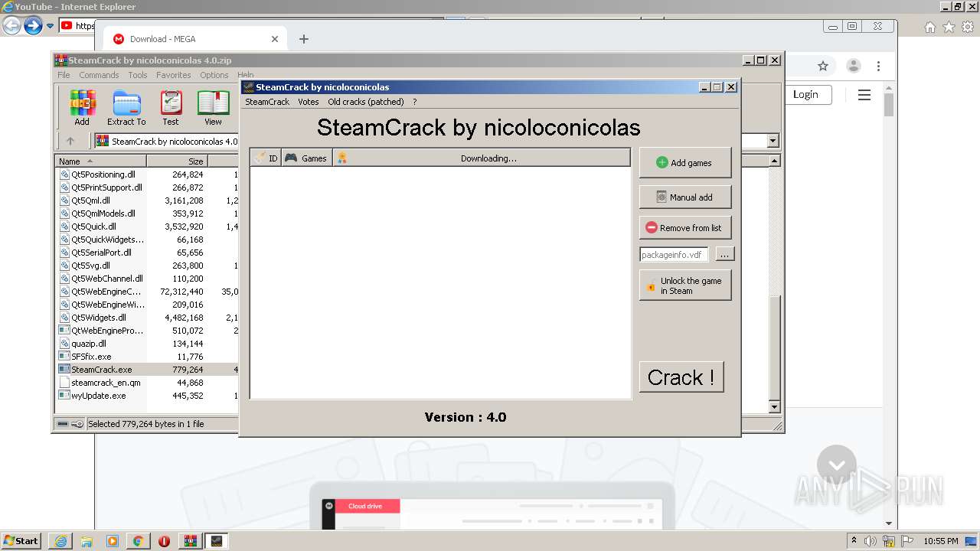This screenshot has height=551, width=980.
Task: Click Remove from list button
Action: click(x=685, y=227)
